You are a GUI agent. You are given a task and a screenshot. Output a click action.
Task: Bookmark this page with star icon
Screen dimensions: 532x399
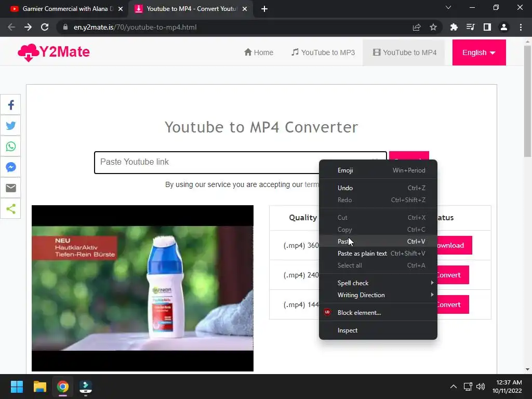pyautogui.click(x=433, y=27)
